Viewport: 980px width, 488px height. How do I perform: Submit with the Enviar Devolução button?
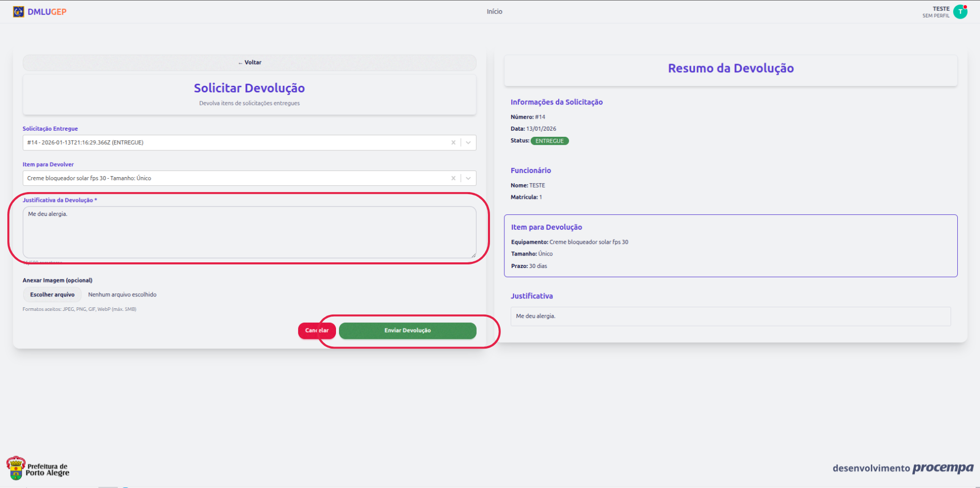coord(407,330)
